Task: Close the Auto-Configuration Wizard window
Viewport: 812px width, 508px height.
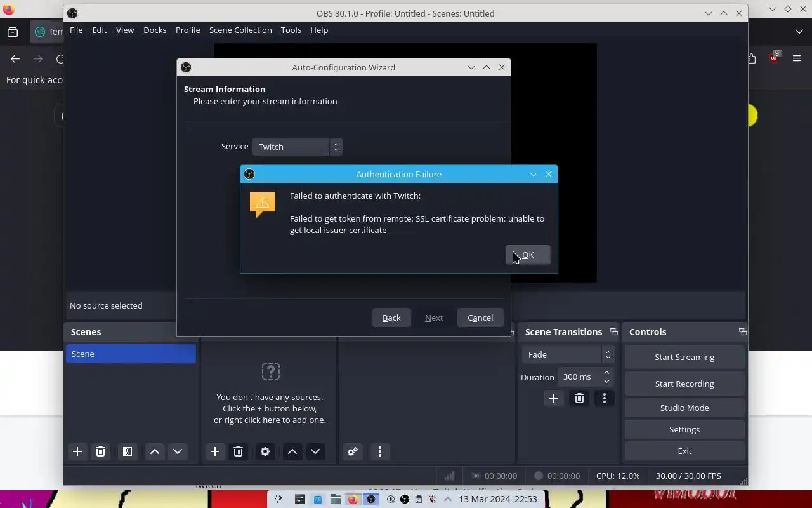Action: (x=502, y=67)
